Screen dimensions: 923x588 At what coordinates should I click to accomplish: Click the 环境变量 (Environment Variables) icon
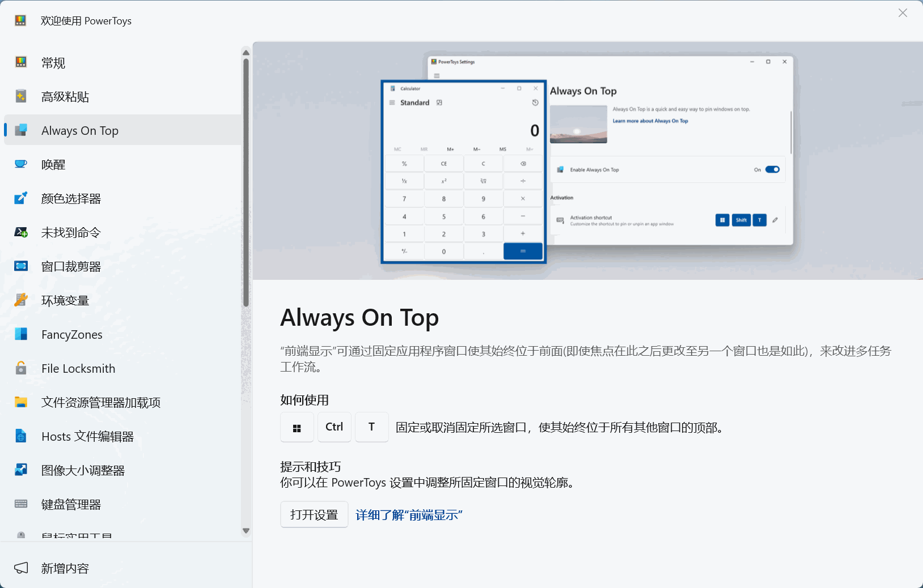point(21,300)
